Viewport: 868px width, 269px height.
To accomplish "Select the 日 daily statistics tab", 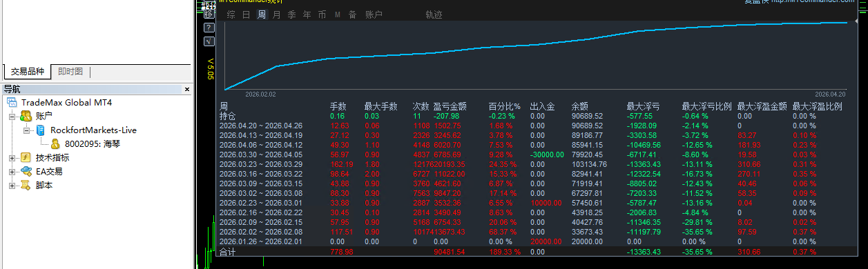I will 247,14.
